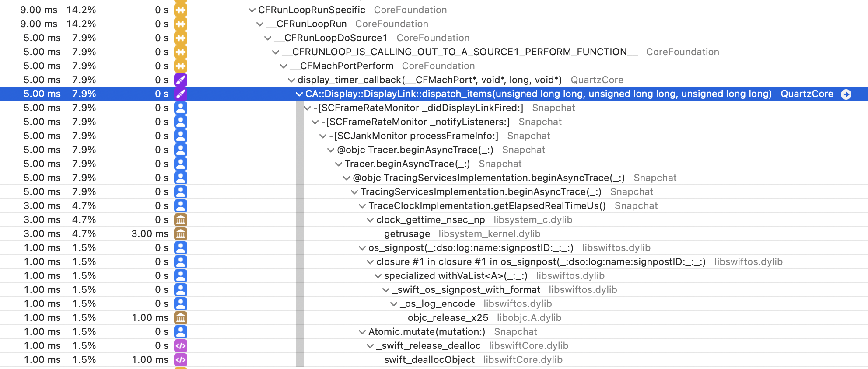The width and height of the screenshot is (868, 369).
Task: Click the libobjc.A.dylib library label
Action: coord(529,318)
